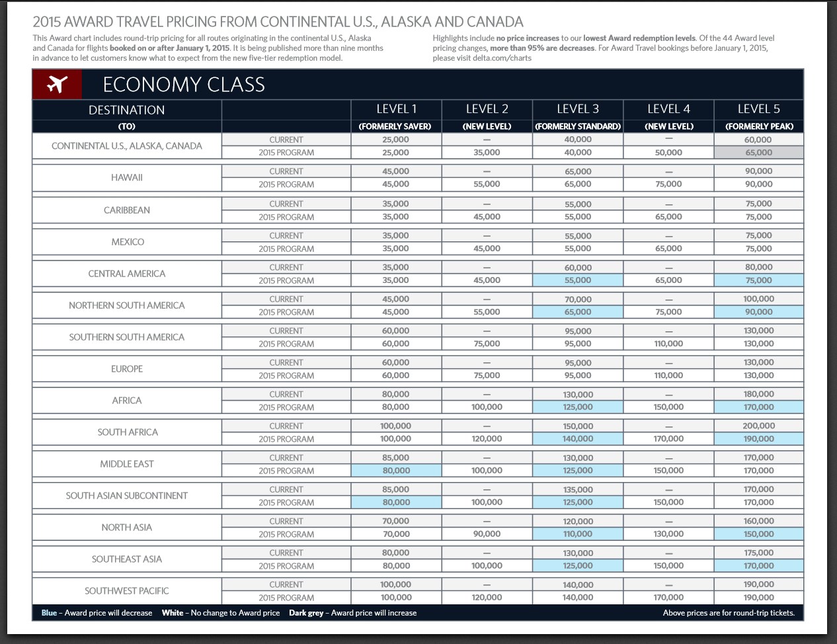The height and width of the screenshot is (644, 837).
Task: Select the CURRENT row for Africa
Action: 286,394
